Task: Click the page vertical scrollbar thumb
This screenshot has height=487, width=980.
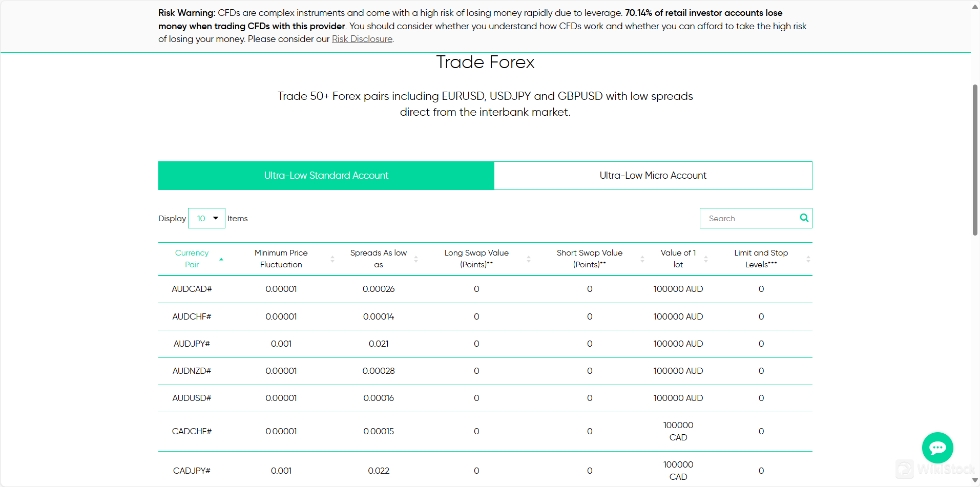Action: coord(975,159)
